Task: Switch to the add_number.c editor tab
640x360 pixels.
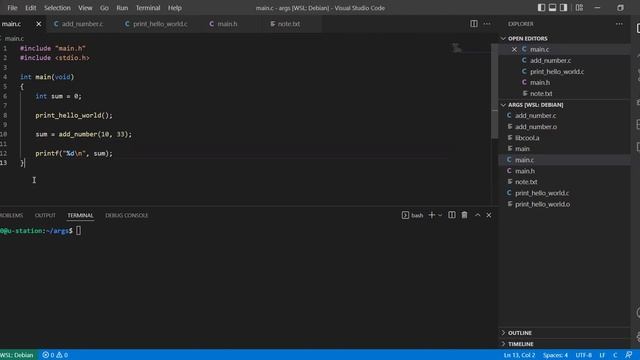Action: click(x=82, y=24)
